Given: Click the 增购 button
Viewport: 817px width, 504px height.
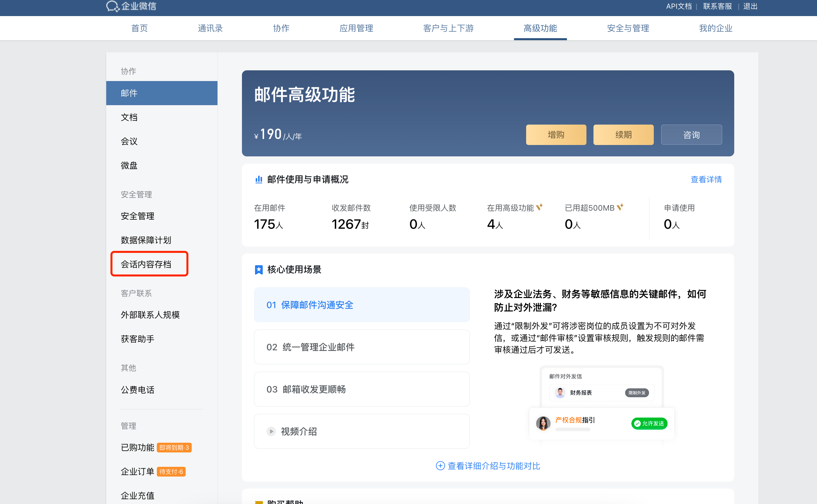Looking at the screenshot, I should (556, 135).
